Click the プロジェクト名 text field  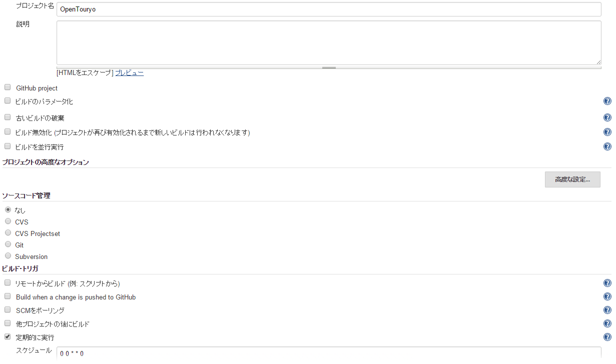point(328,9)
